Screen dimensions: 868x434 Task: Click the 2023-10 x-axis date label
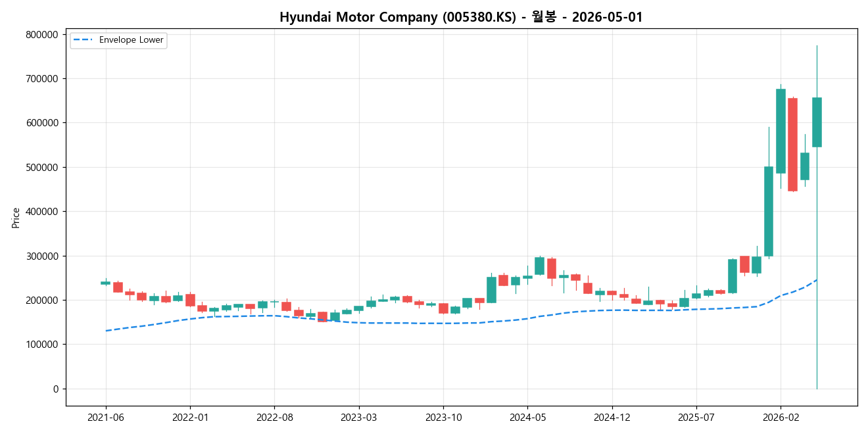(443, 417)
